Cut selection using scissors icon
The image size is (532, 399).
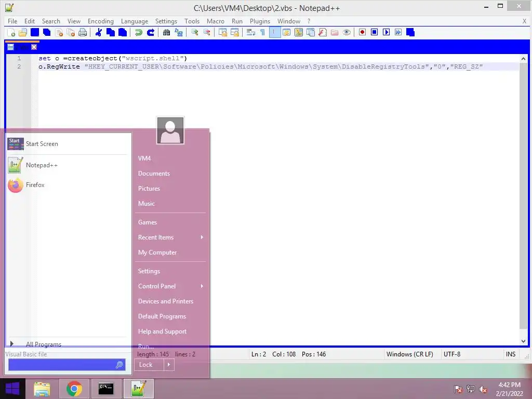[98, 32]
